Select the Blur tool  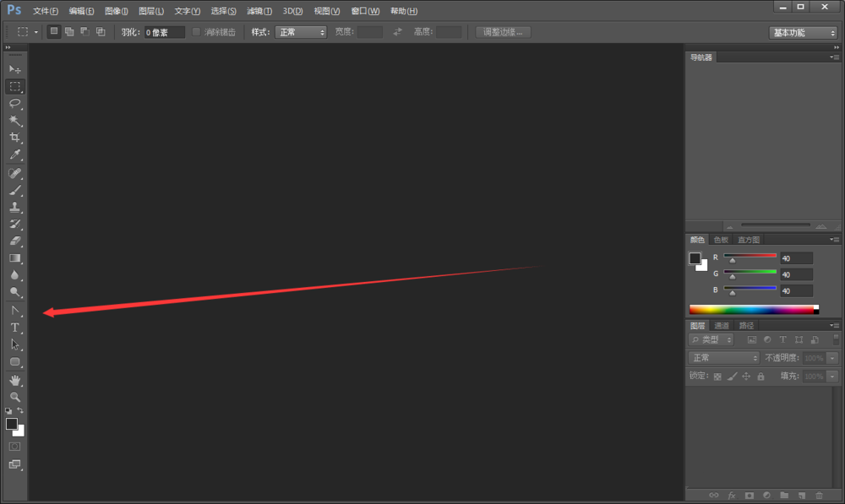pos(15,275)
